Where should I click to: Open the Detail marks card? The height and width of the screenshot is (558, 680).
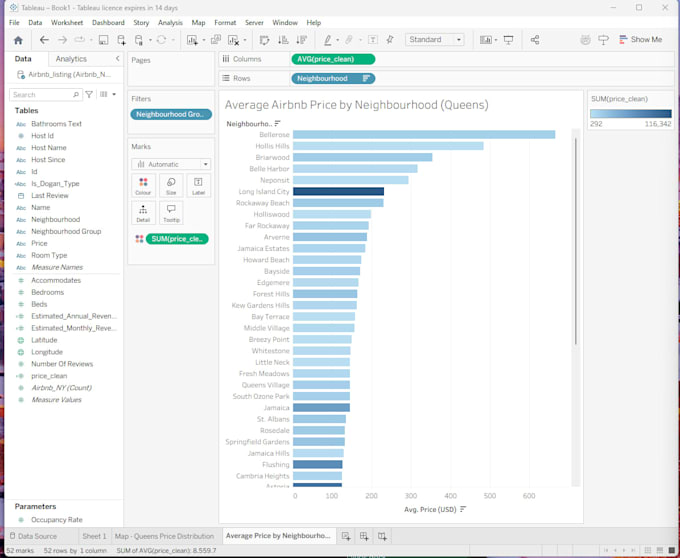tap(143, 213)
